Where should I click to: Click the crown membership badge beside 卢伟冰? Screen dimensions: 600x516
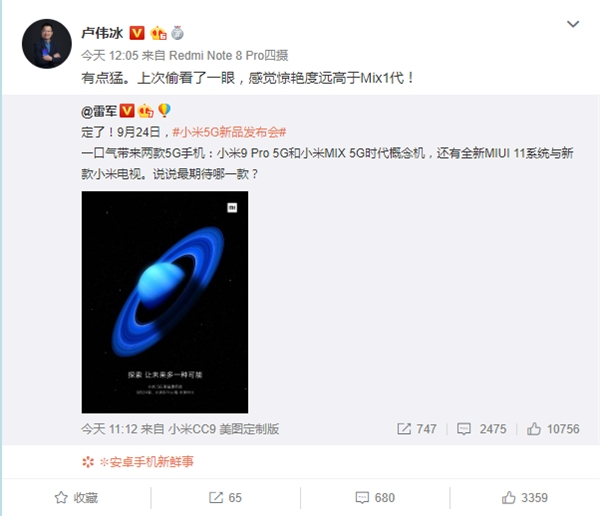[158, 33]
